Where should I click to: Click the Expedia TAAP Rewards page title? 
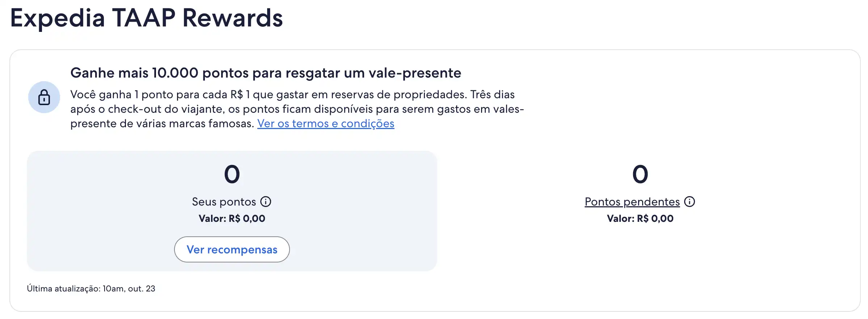coord(147,18)
